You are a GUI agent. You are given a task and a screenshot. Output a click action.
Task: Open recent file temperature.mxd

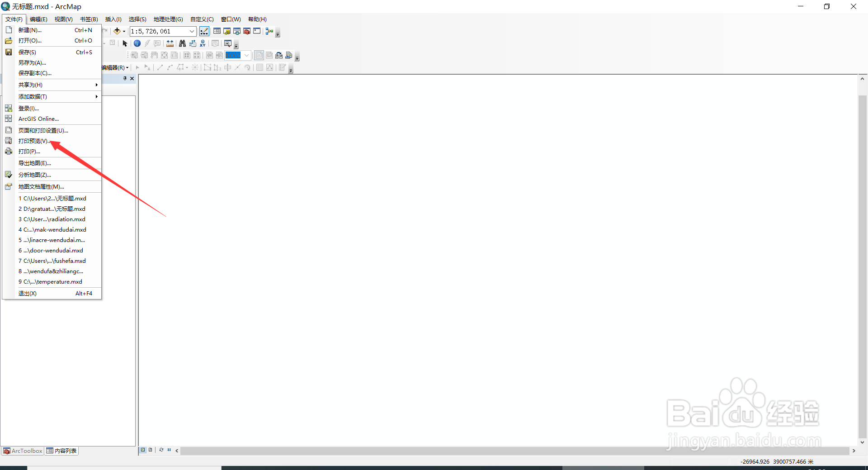pyautogui.click(x=51, y=281)
